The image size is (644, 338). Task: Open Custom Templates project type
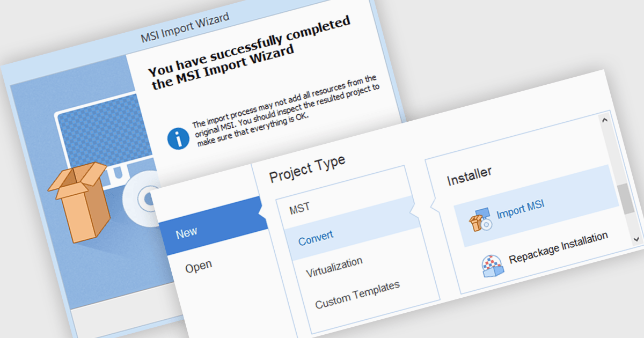click(x=357, y=295)
